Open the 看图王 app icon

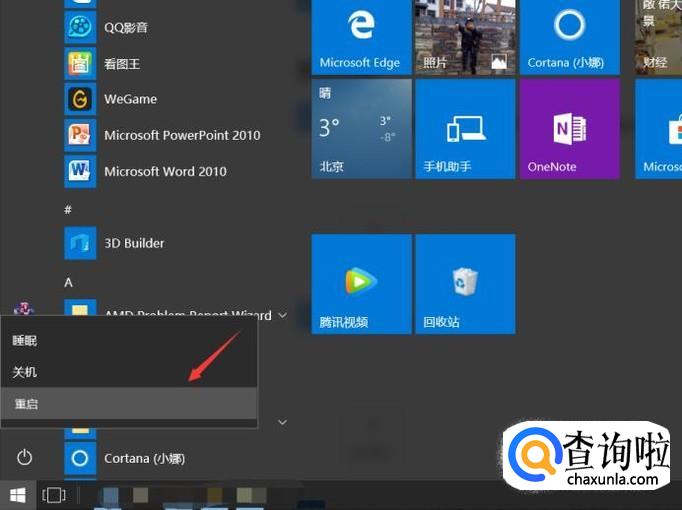pos(80,63)
